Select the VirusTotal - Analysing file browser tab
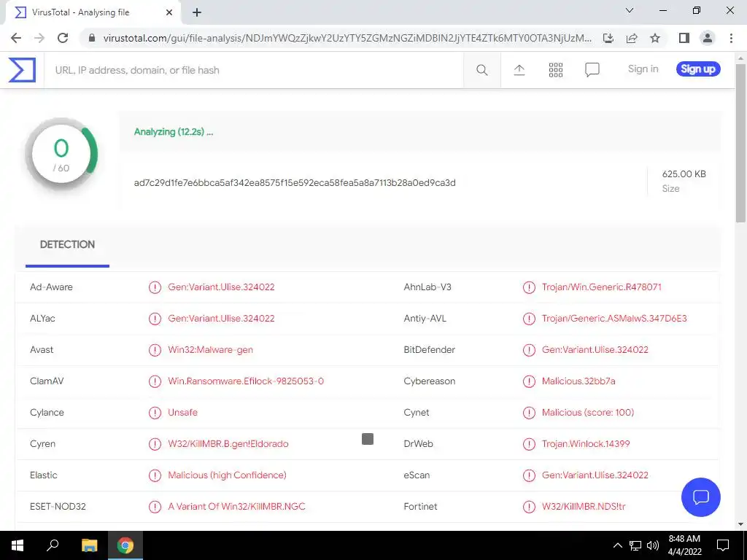 pyautogui.click(x=93, y=12)
